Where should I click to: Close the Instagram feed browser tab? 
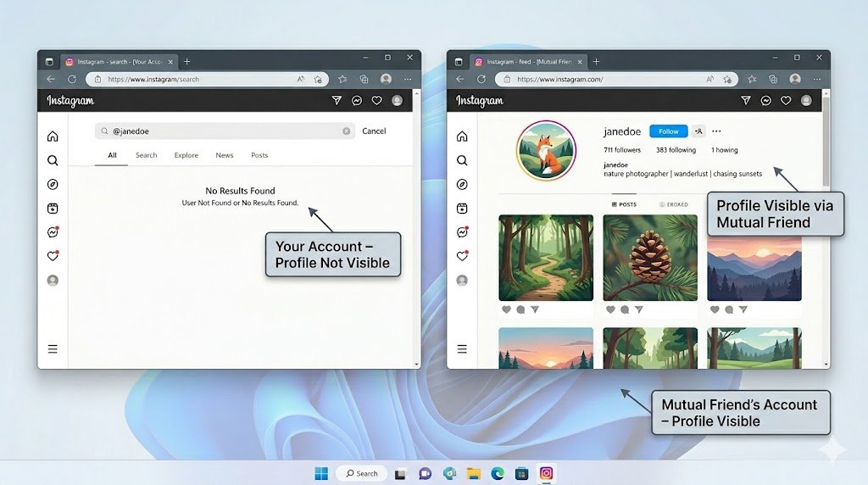(580, 62)
